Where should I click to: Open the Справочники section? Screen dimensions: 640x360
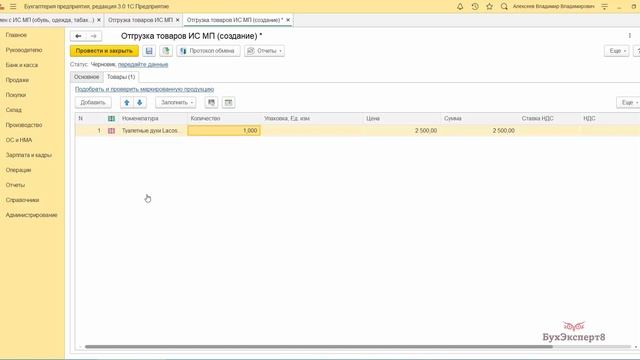click(22, 200)
